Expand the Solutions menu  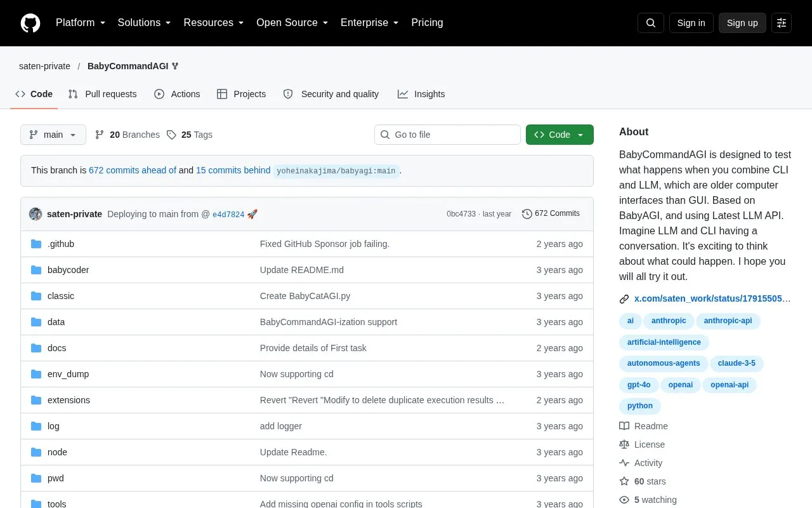(145, 23)
